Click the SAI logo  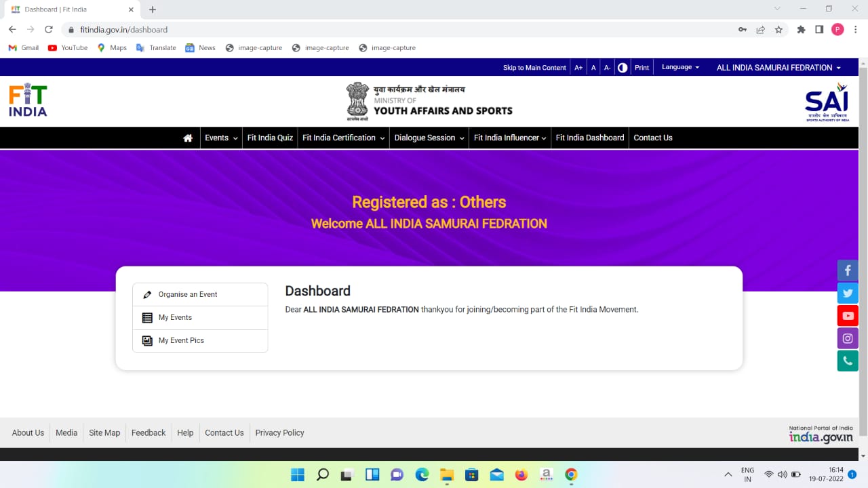(827, 102)
